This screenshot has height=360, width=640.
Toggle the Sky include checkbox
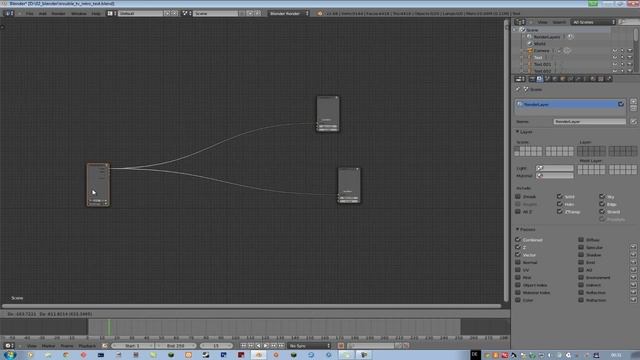602,196
